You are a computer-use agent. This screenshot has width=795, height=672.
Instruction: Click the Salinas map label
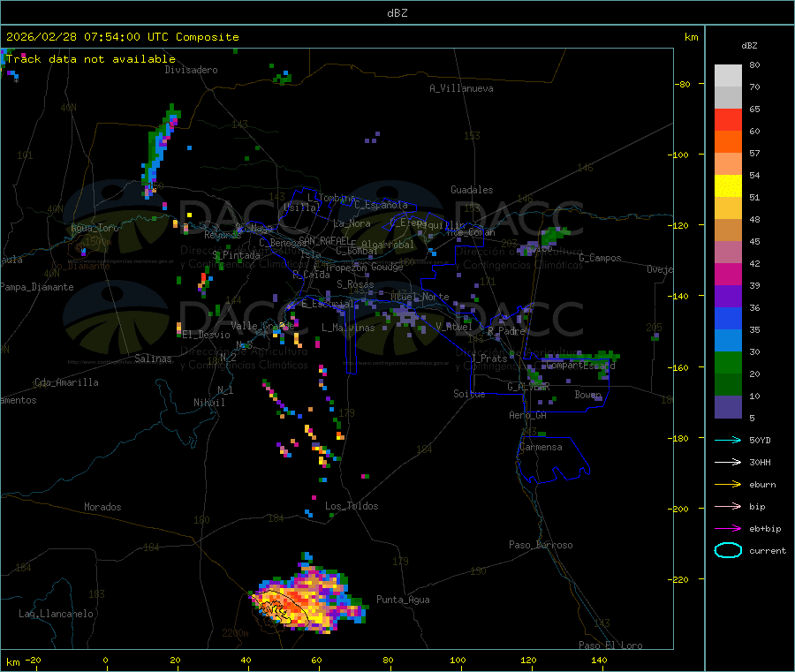(x=153, y=359)
